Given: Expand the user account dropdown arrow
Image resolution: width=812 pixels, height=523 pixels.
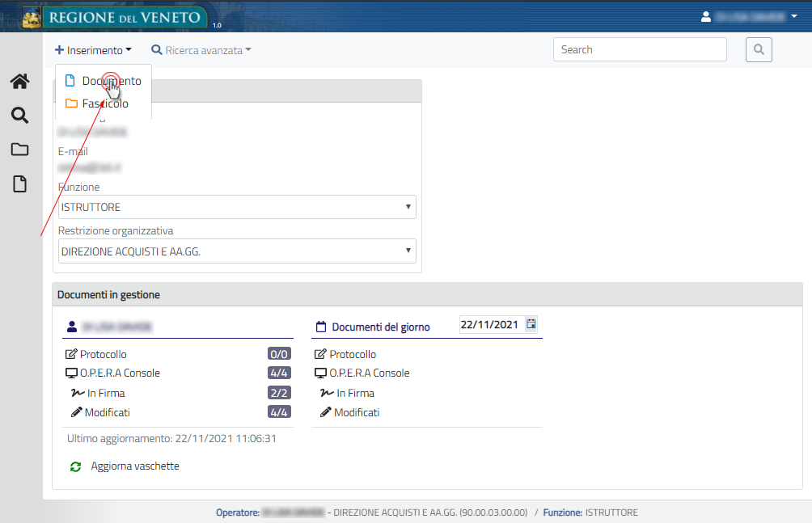Looking at the screenshot, I should coord(794,16).
